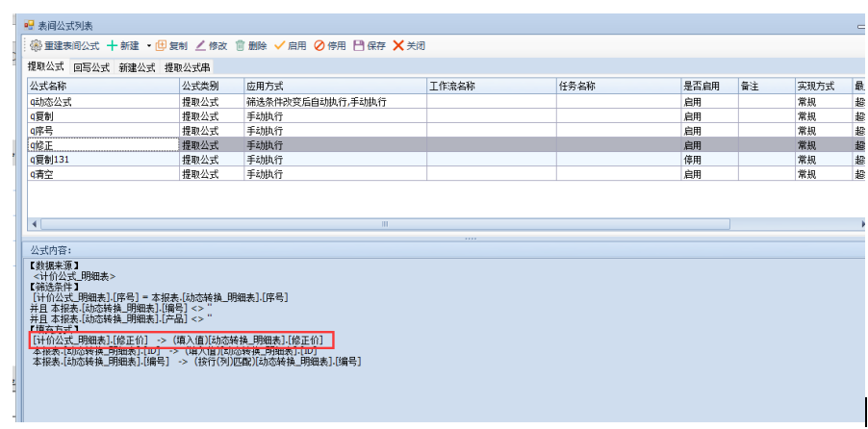Switch to the 回写公式 tab
The image size is (868, 429).
pos(91,67)
